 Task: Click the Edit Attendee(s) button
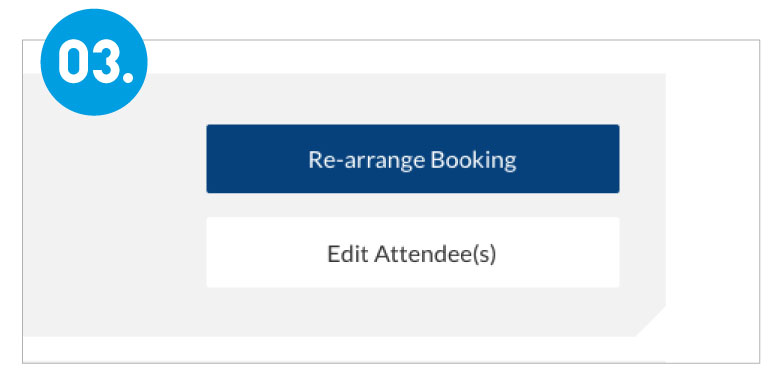pos(413,252)
